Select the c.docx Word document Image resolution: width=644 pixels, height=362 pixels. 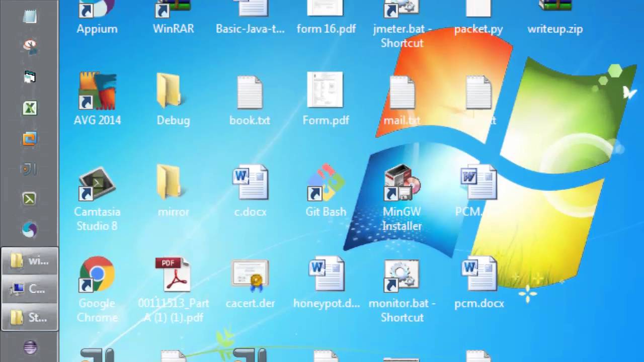pyautogui.click(x=250, y=191)
